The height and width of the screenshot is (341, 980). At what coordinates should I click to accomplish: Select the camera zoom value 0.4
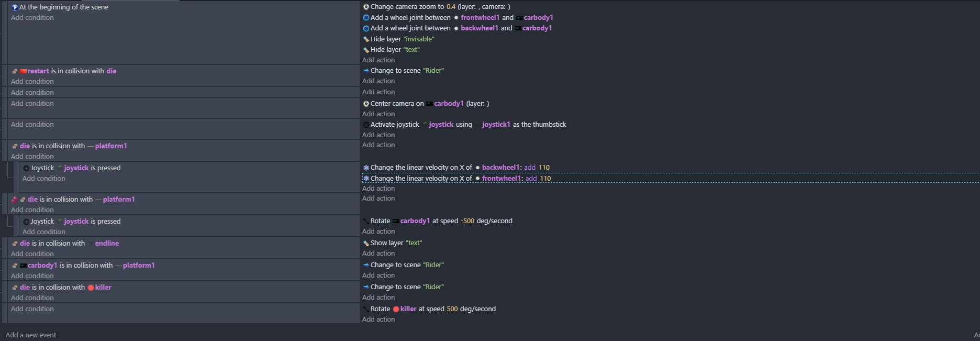tap(451, 7)
